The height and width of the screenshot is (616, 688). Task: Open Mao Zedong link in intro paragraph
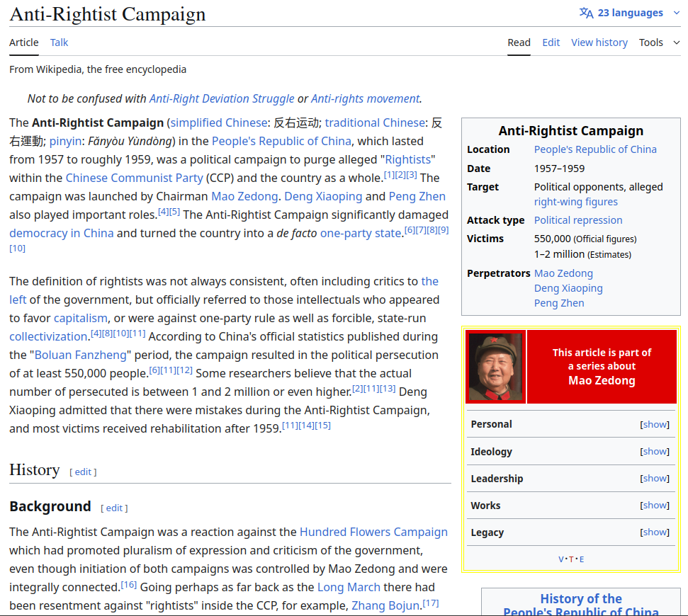click(244, 196)
